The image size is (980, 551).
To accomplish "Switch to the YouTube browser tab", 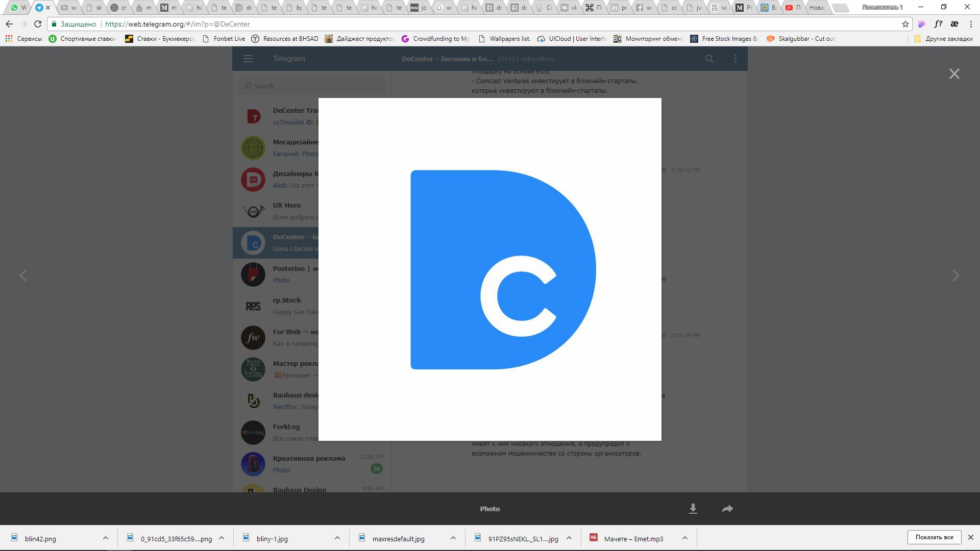I will coord(792,8).
